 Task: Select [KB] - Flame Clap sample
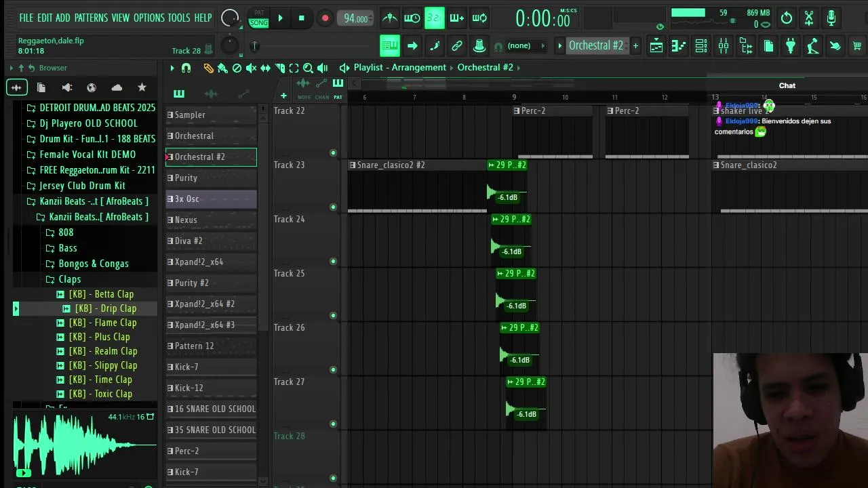point(102,323)
